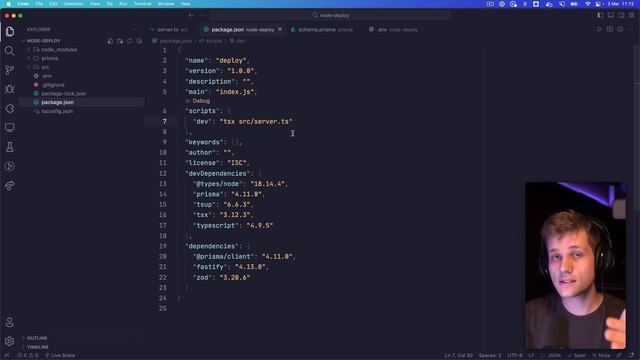
Task: Open the Terminal menu
Action: pos(142,4)
